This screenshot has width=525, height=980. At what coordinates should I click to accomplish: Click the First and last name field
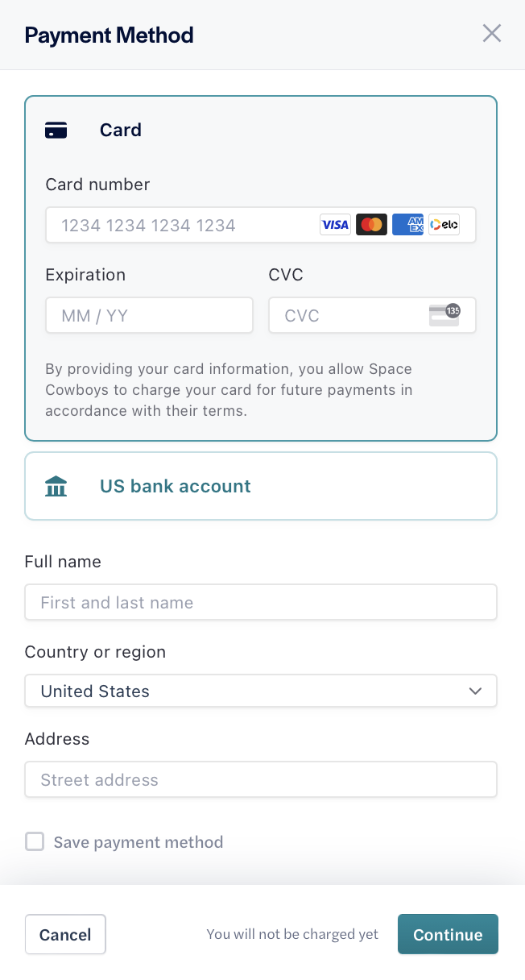[x=261, y=602]
